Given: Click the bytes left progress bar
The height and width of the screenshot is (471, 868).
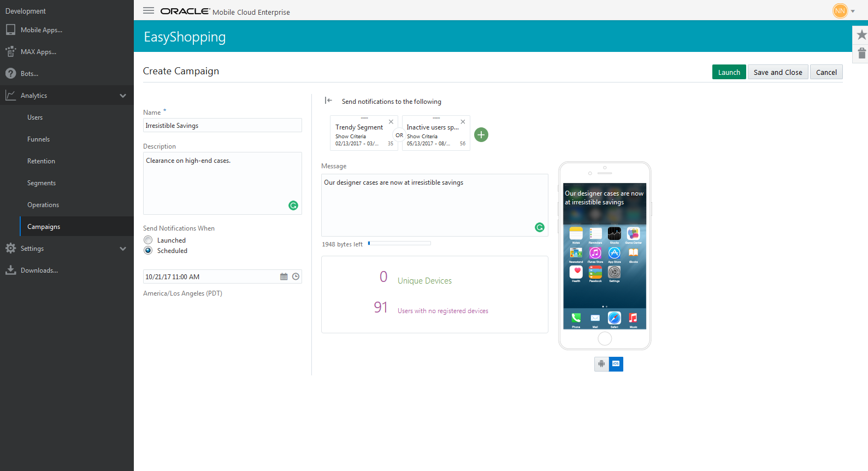Looking at the screenshot, I should [x=399, y=243].
